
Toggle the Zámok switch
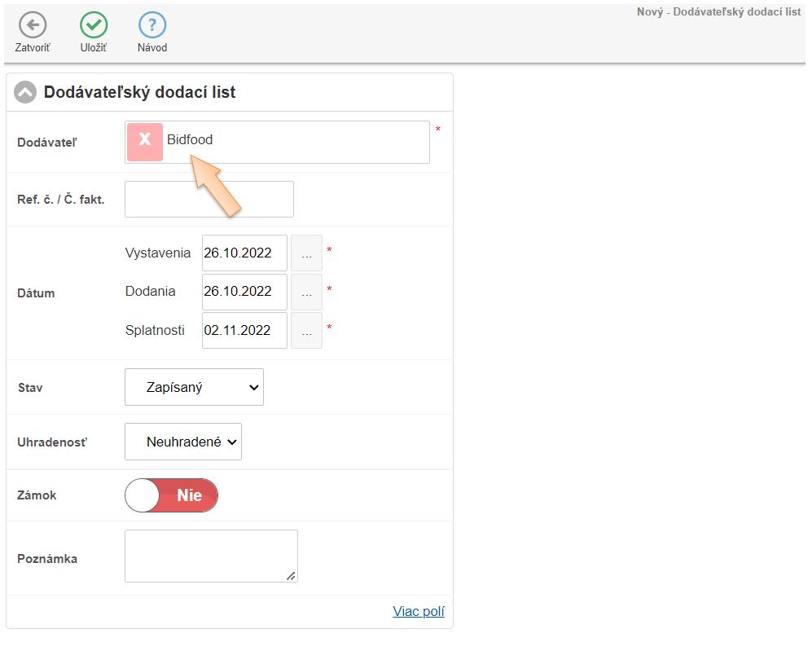coord(172,495)
